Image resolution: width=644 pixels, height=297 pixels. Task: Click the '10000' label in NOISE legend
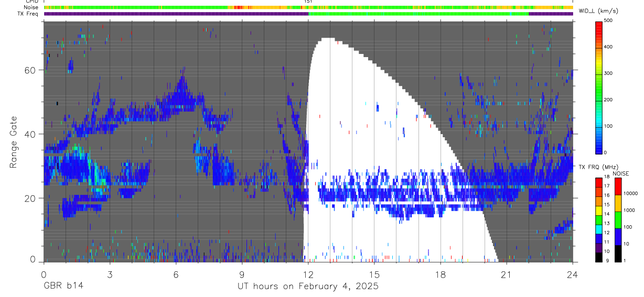631,193
